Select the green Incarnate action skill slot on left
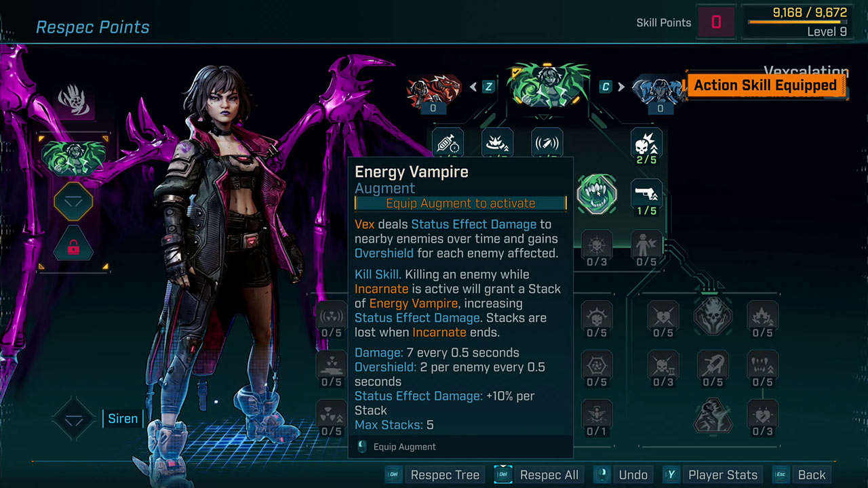This screenshot has height=488, width=868. point(73,156)
